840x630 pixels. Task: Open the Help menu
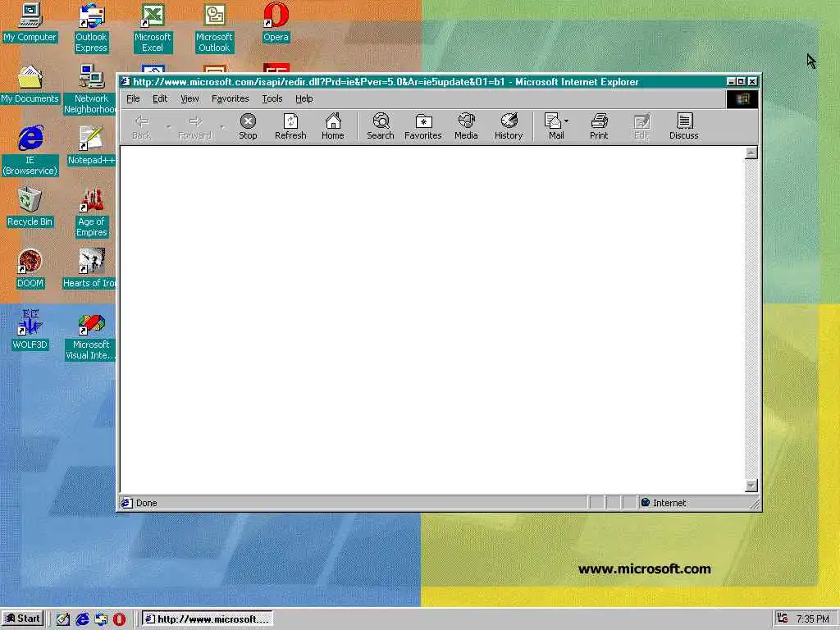304,98
